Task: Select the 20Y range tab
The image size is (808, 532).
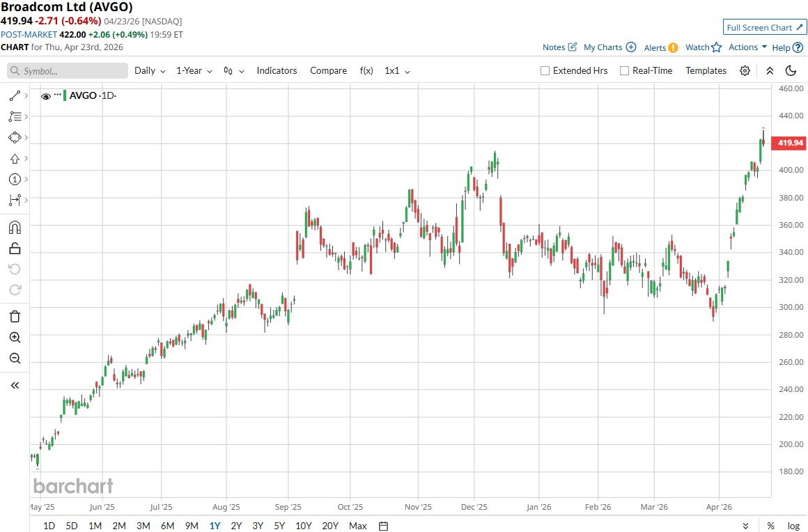Action: pos(329,526)
